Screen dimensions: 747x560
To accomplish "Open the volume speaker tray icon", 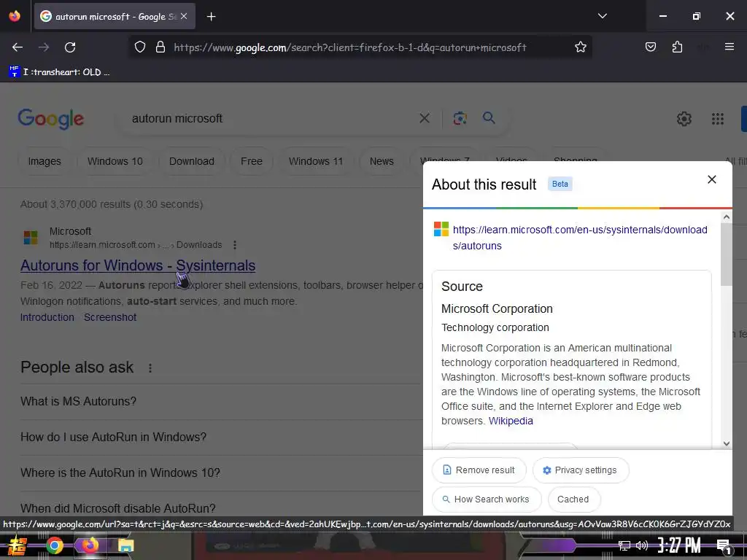I will [x=642, y=545].
